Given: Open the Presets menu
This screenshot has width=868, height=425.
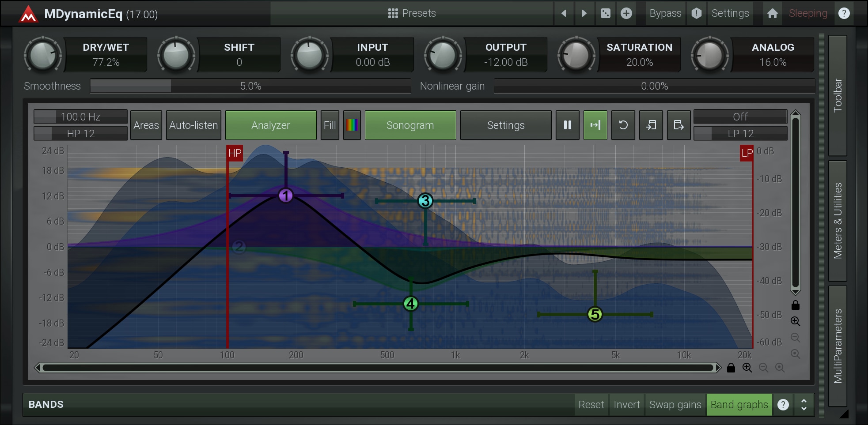Looking at the screenshot, I should coord(412,13).
